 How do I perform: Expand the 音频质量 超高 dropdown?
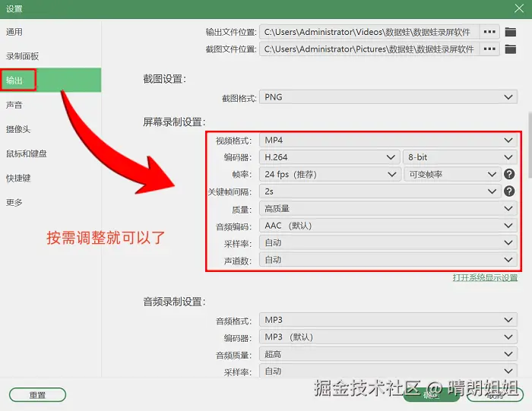(x=388, y=354)
